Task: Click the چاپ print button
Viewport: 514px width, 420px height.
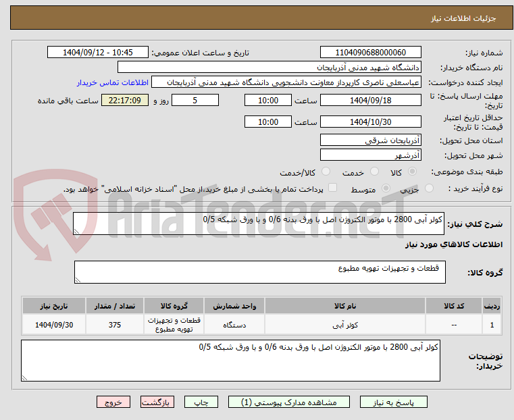Action: tap(201, 402)
